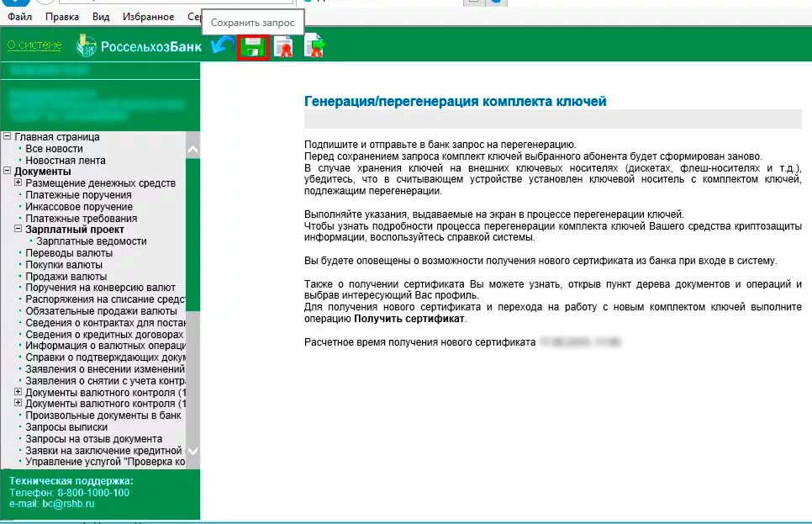The width and height of the screenshot is (812, 524).
Task: Select Информация о валютных операциях
Action: 105,345
